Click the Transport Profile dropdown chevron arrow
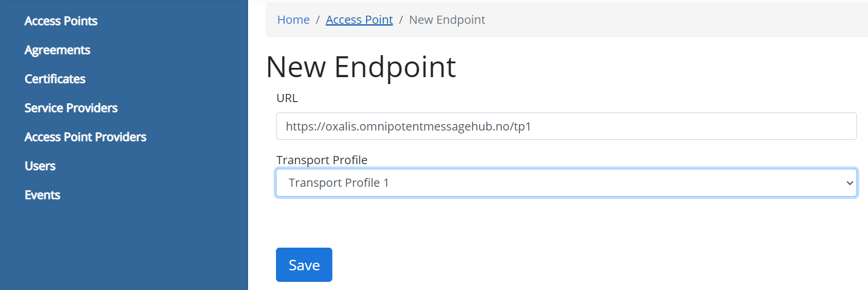The image size is (868, 290). pyautogui.click(x=850, y=183)
